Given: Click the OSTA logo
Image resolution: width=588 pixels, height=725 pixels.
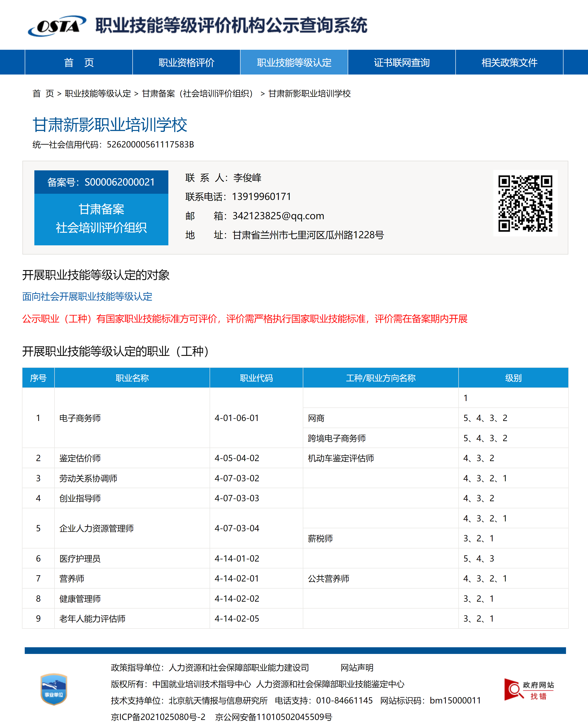Looking at the screenshot, I should tap(57, 26).
